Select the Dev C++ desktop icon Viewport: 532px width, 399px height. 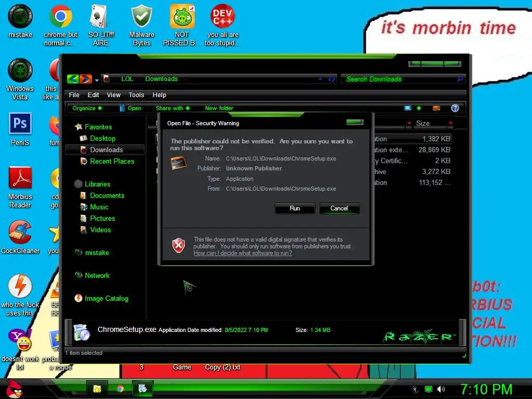pyautogui.click(x=222, y=25)
